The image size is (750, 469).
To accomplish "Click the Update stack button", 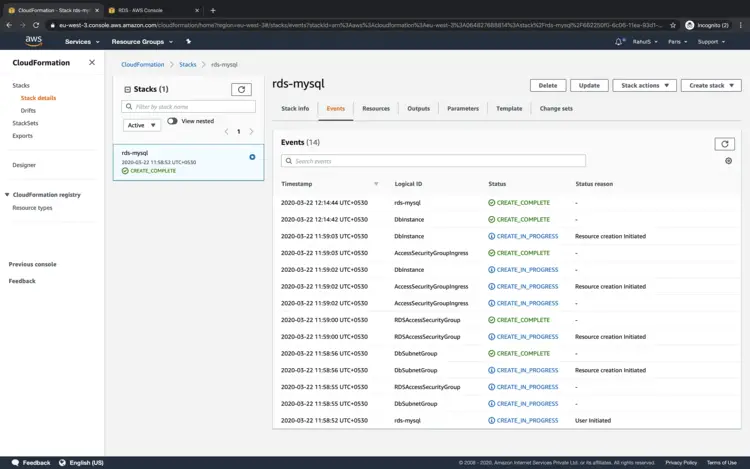I will click(589, 86).
